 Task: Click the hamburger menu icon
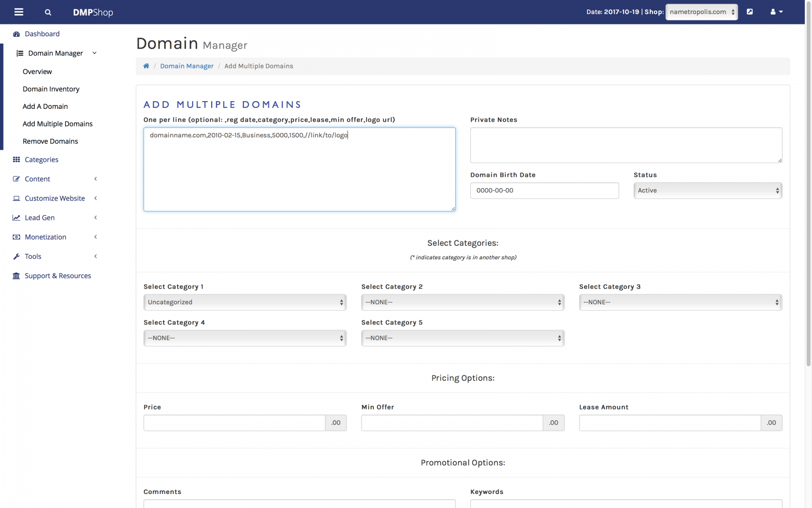19,12
